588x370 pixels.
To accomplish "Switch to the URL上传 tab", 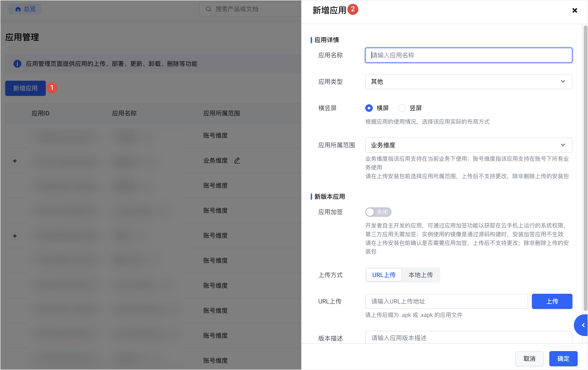I will 384,275.
